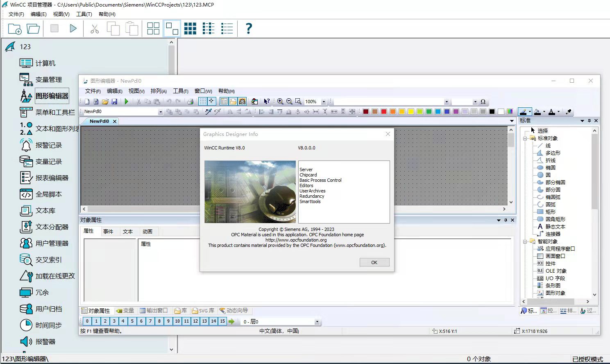
Task: Switch to the 事件 tab in object properties
Action: click(108, 231)
